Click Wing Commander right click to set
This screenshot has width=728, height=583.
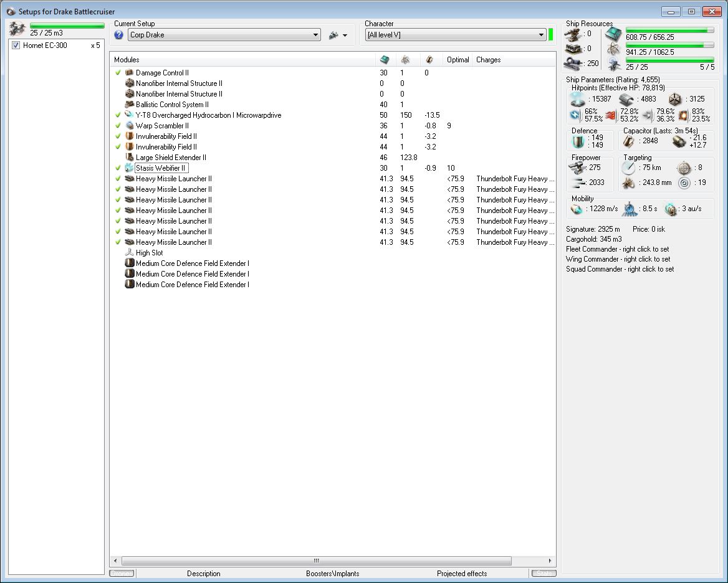click(x=618, y=259)
